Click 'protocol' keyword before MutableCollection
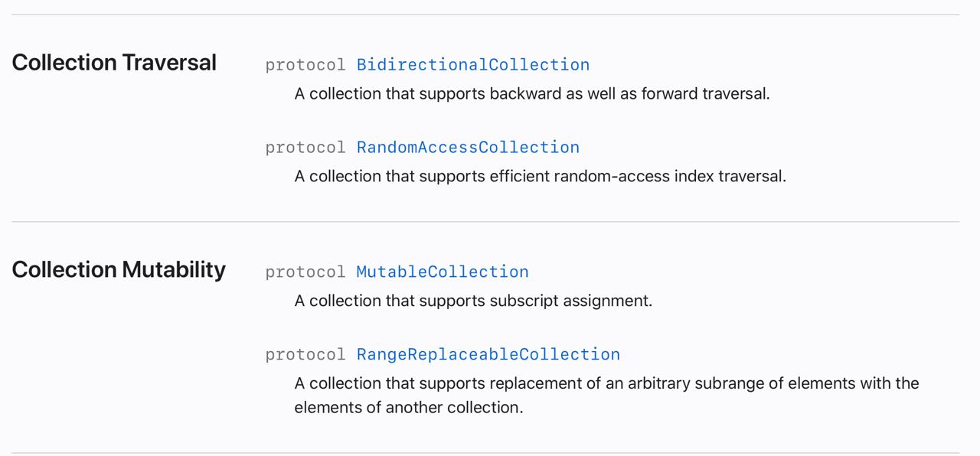Screen dimensions: 980x456 click(x=305, y=272)
